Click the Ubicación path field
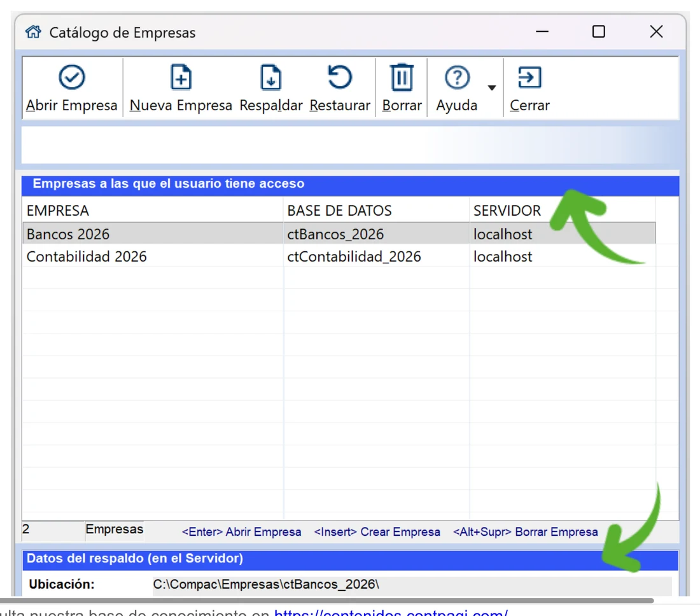Viewport: 700px width, 616px height. (412, 585)
